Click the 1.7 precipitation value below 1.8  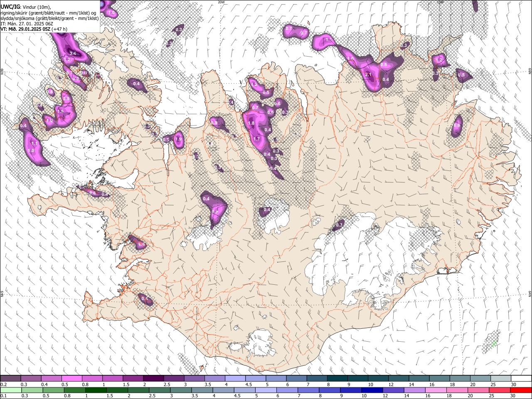pos(256,139)
